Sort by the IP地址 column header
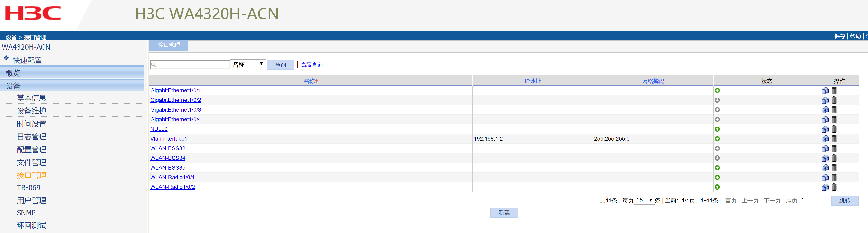The image size is (868, 233). [x=532, y=81]
